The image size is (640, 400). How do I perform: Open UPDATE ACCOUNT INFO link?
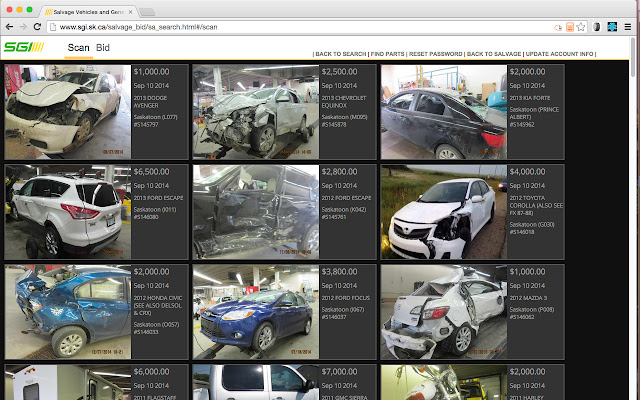(559, 54)
